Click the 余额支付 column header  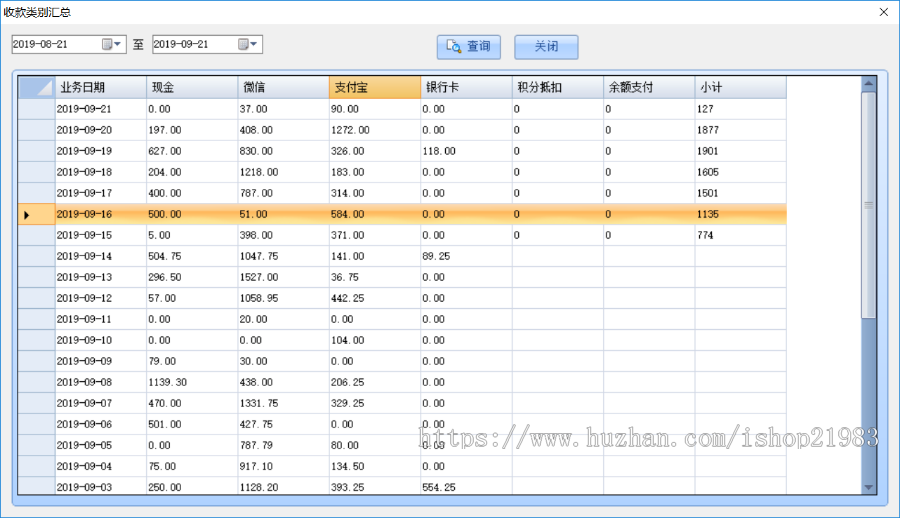tap(649, 88)
